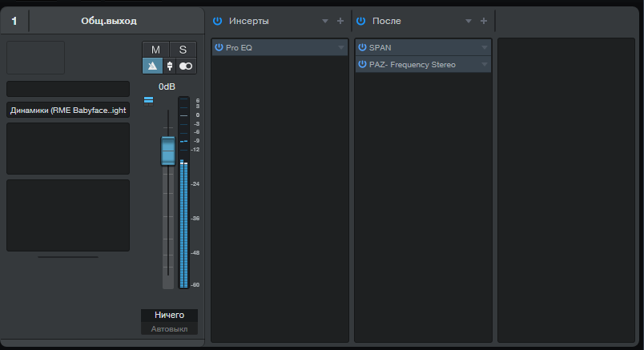Open the Pro EQ insert dropdown arrow
Viewport: 644px width, 350px height.
(x=341, y=48)
